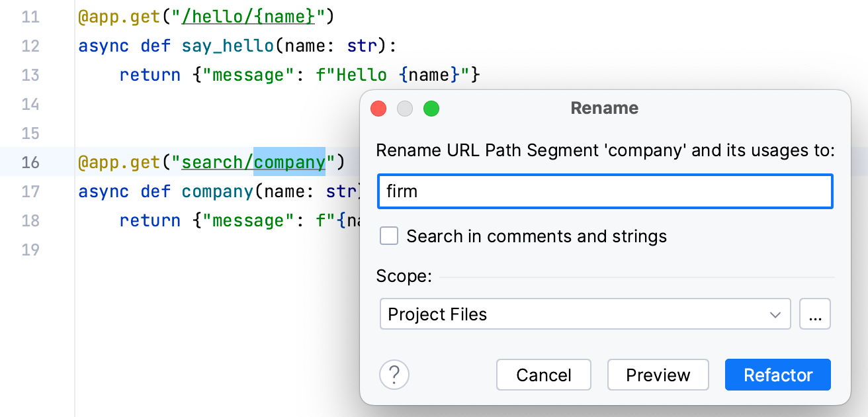Enable Search in comments and strings

tap(389, 236)
